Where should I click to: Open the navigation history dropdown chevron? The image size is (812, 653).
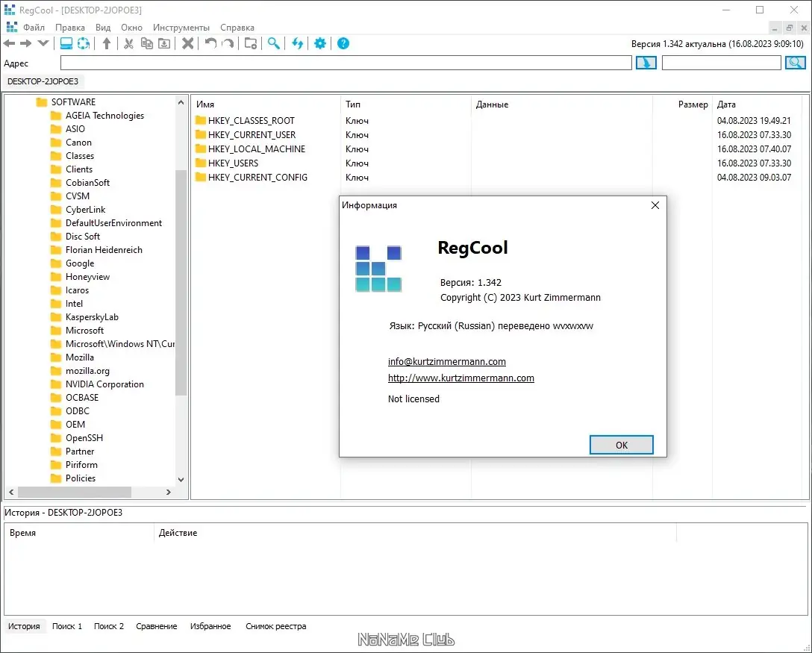43,43
